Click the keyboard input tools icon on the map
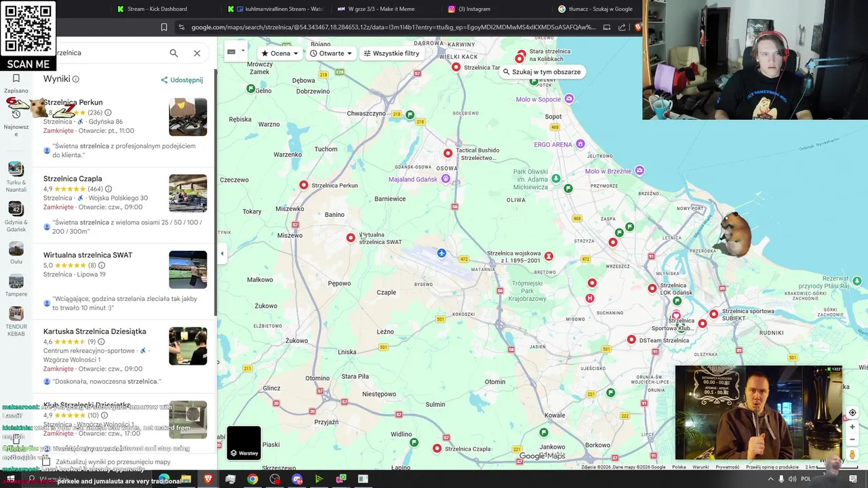 pos(231,52)
